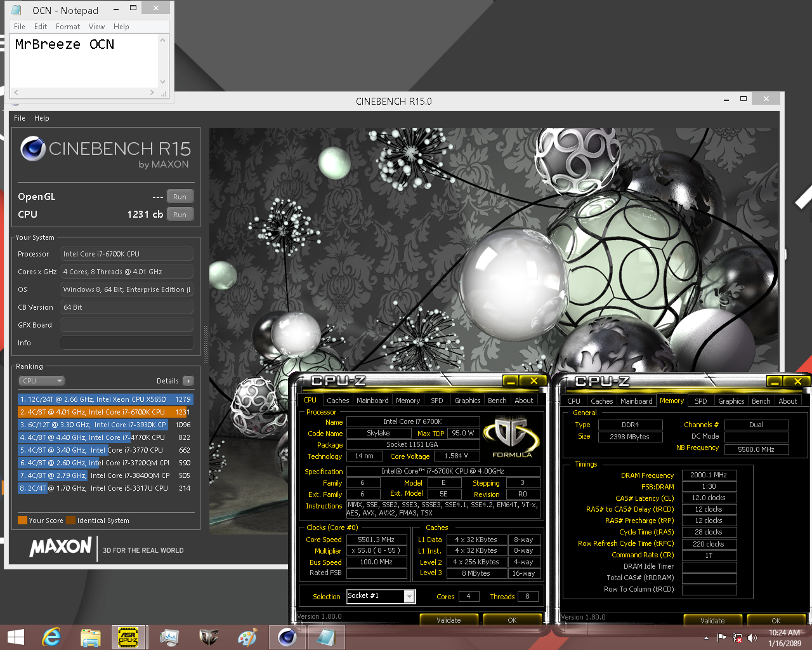Image resolution: width=812 pixels, height=650 pixels.
Task: Switch to Caches tab in left CPU-Z
Action: click(x=337, y=401)
